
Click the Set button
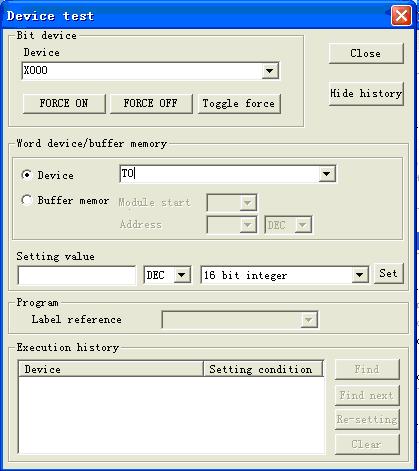(x=388, y=273)
